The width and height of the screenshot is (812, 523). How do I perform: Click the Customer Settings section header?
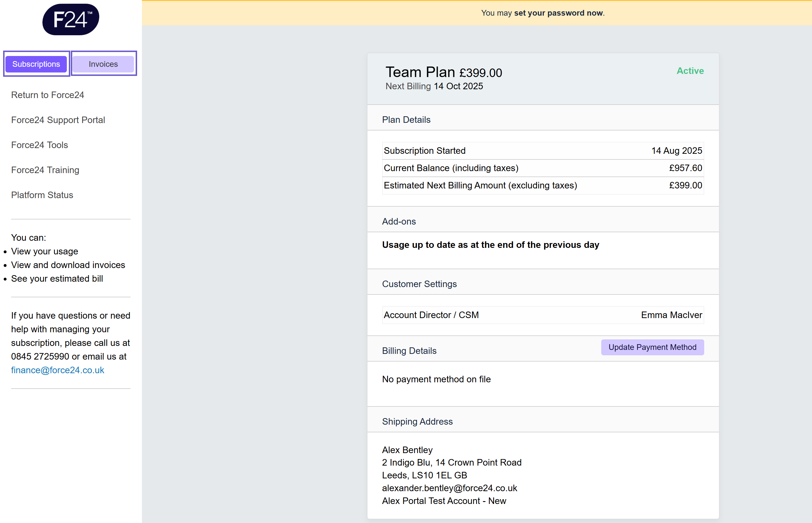pyautogui.click(x=419, y=284)
